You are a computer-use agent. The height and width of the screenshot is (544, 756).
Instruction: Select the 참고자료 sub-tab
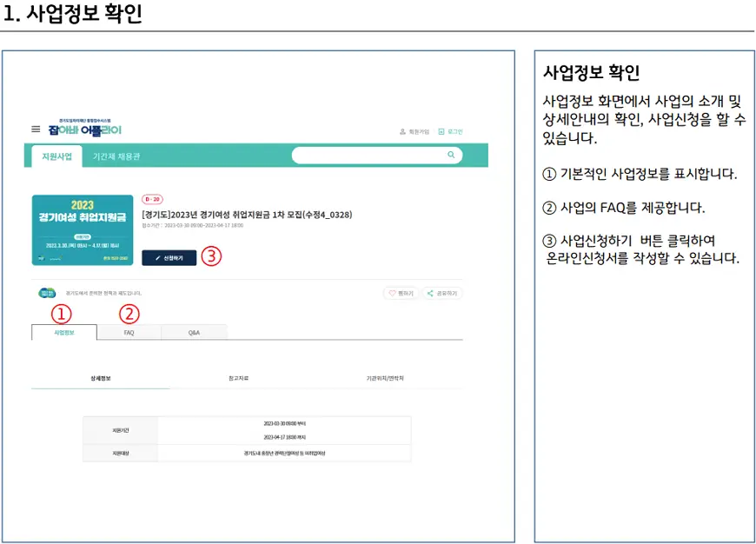click(x=238, y=379)
